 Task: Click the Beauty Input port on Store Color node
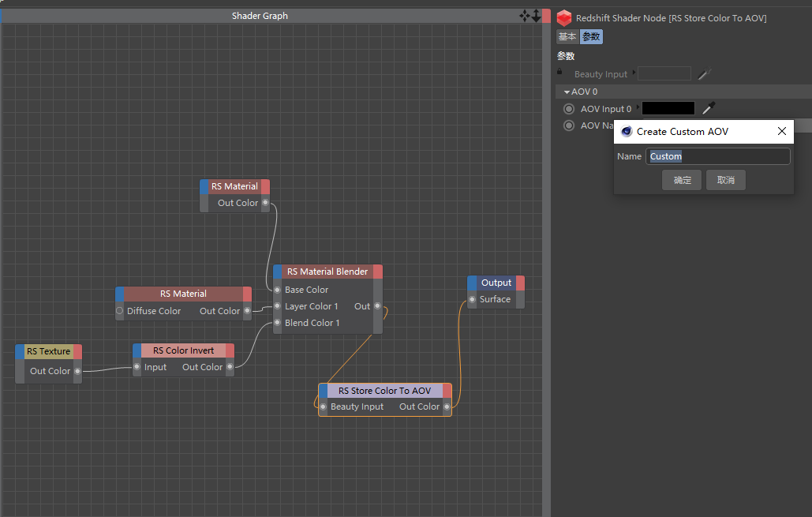323,406
